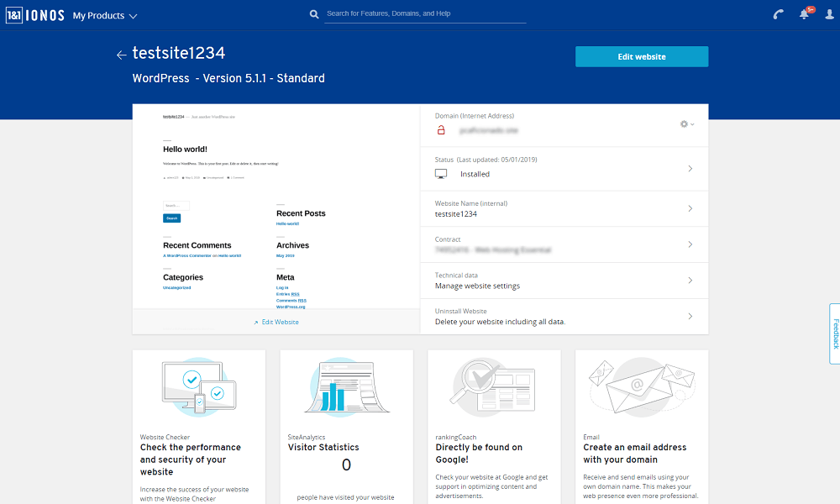Click the rankingCoach magnifier illustration
The height and width of the screenshot is (504, 840).
[x=494, y=387]
